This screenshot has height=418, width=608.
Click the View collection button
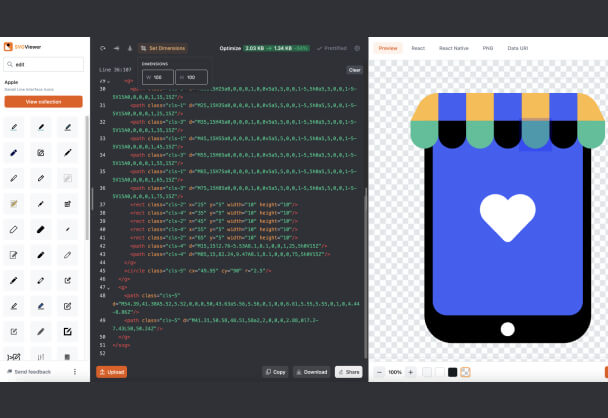43,102
